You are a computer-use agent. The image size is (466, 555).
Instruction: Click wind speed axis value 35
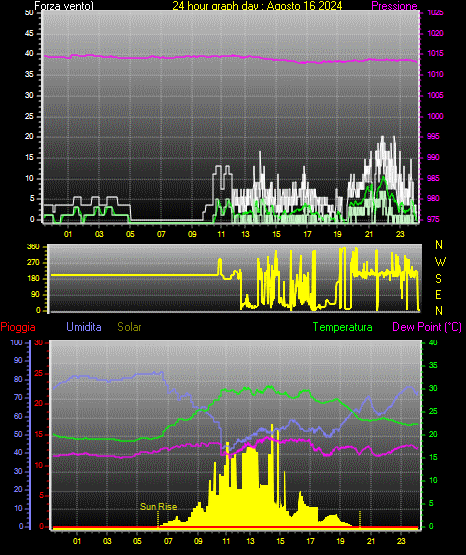point(29,74)
